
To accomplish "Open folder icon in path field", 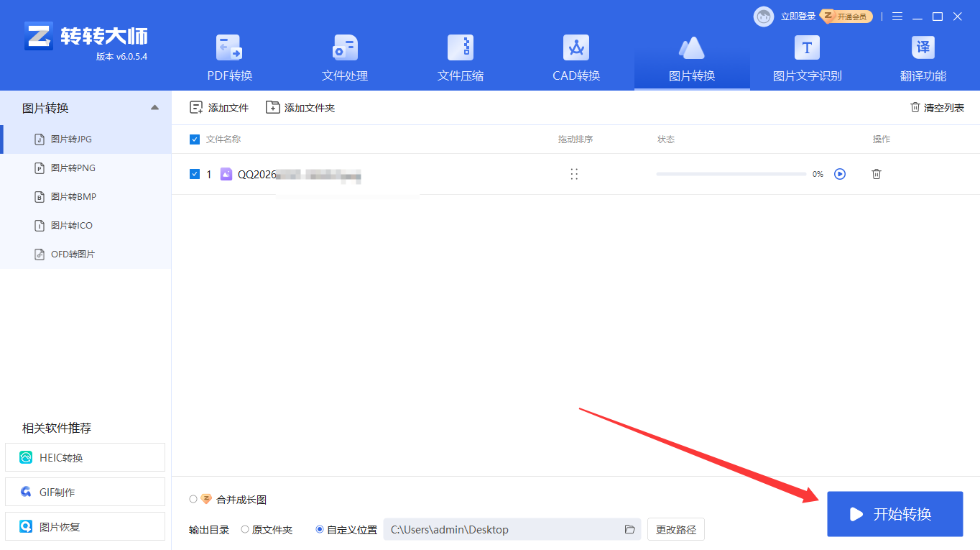I will click(x=629, y=529).
